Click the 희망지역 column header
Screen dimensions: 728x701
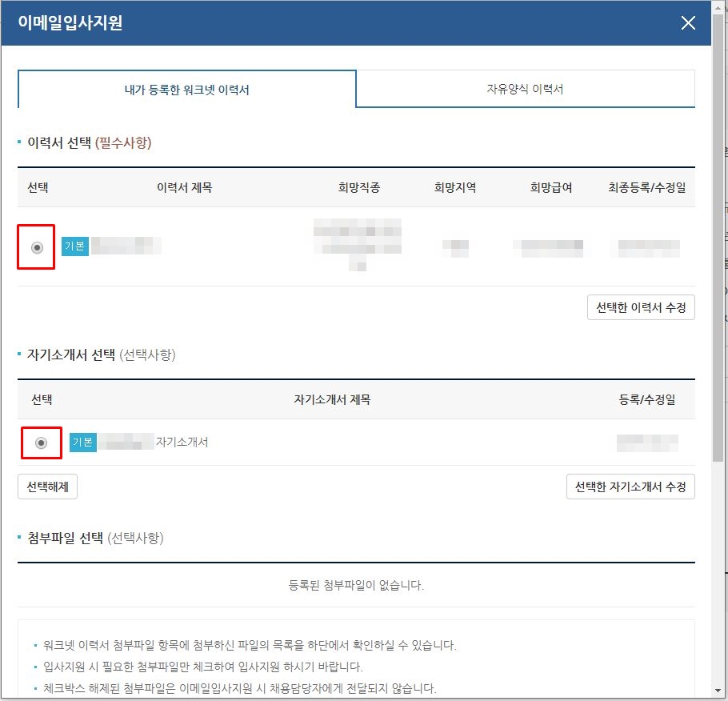tap(455, 188)
